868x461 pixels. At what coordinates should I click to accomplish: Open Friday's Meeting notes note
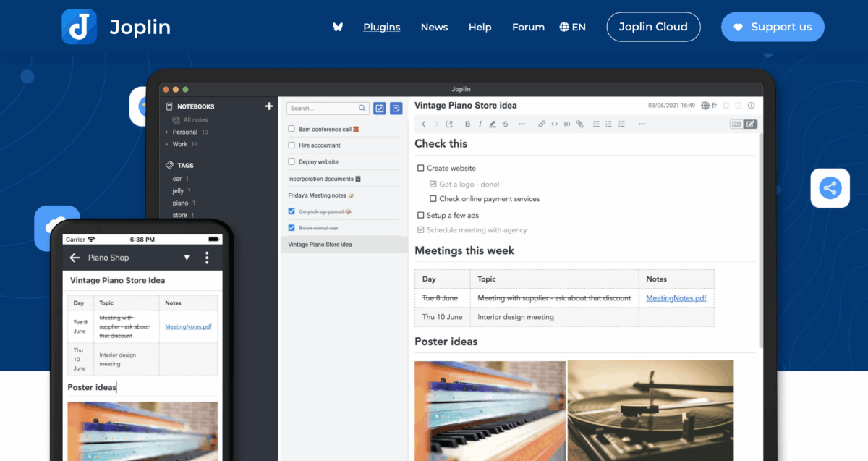point(321,195)
